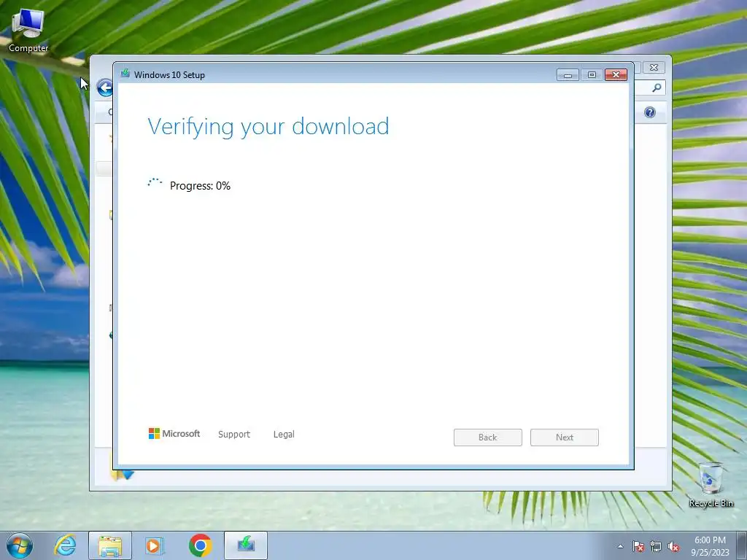Viewport: 747px width, 560px height.
Task: Close the background Explorer window
Action: coord(654,68)
